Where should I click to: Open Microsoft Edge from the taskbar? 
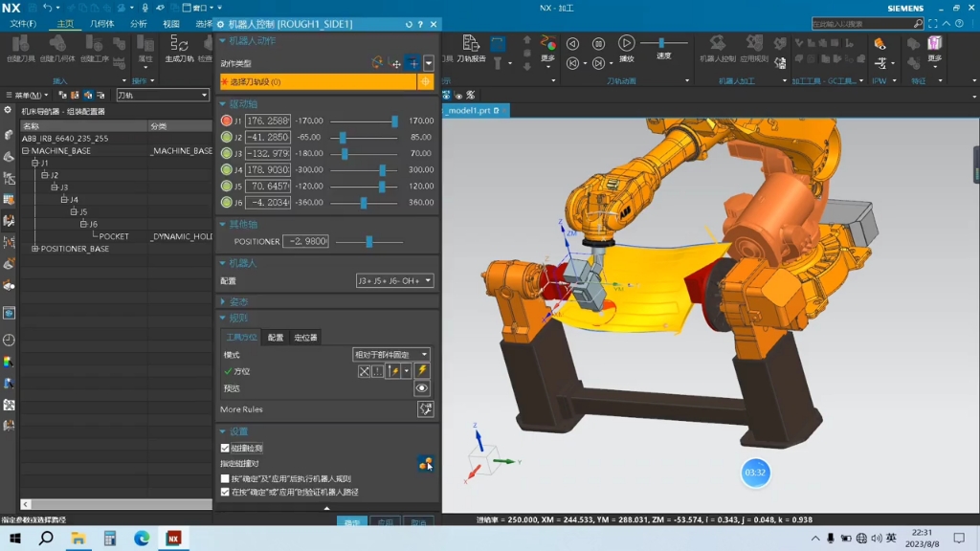point(142,538)
